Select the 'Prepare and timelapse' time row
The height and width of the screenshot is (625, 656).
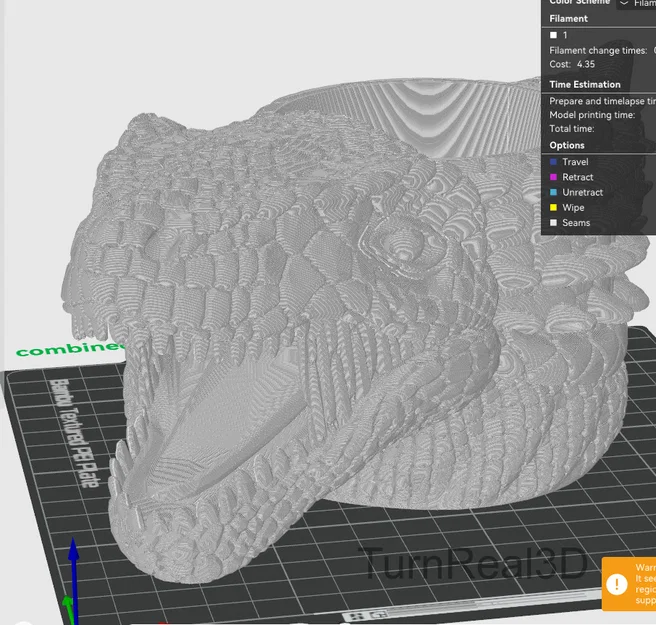coord(602,101)
